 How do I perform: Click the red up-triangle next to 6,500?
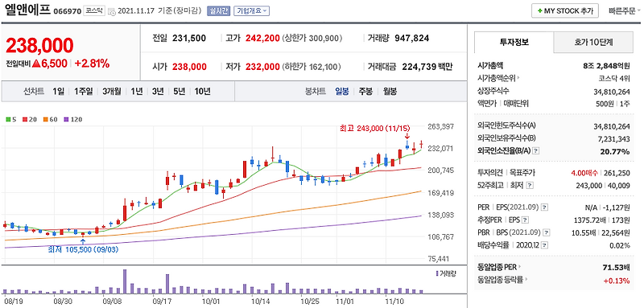pyautogui.click(x=35, y=64)
